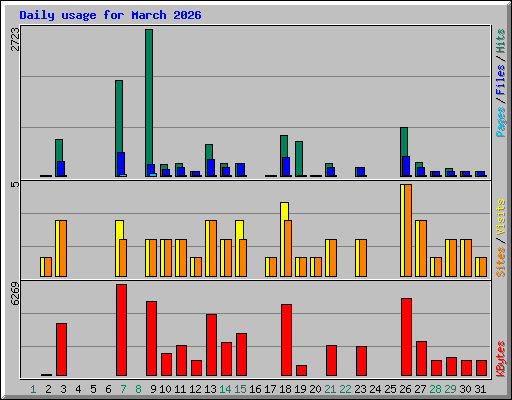
Task: Select the blue files bar for day 26
Action: point(406,166)
